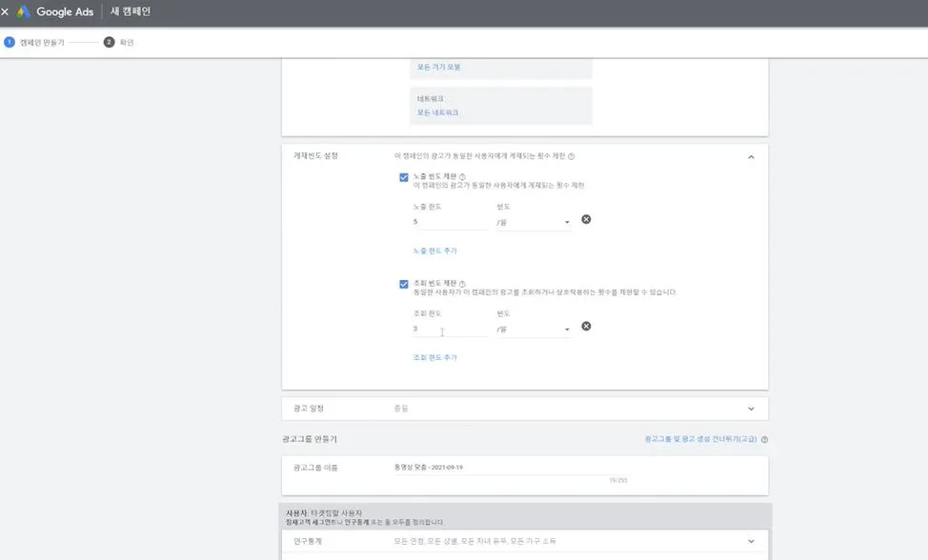The image size is (928, 560).
Task: Open the help icon next to 게재빈도 설정 description
Action: point(573,156)
